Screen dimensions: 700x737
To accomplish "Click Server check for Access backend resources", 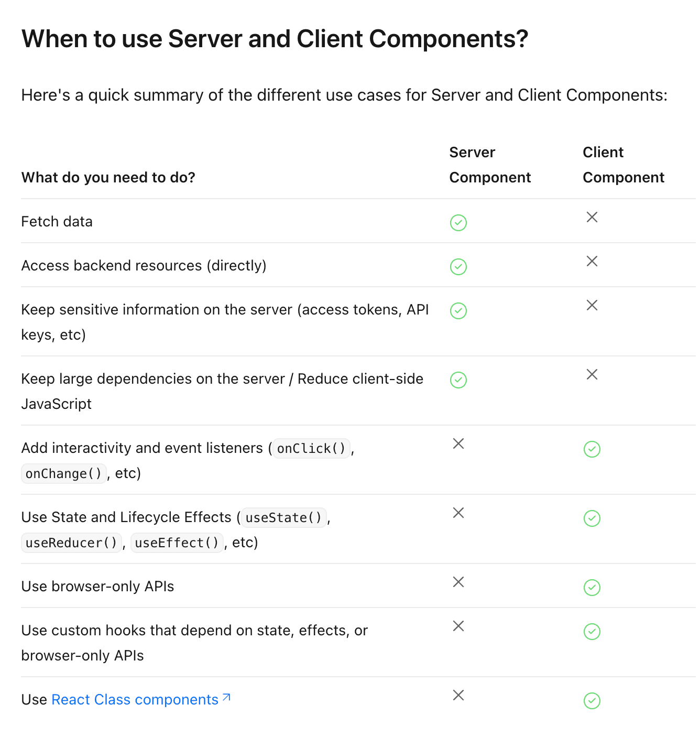I will [x=458, y=267].
